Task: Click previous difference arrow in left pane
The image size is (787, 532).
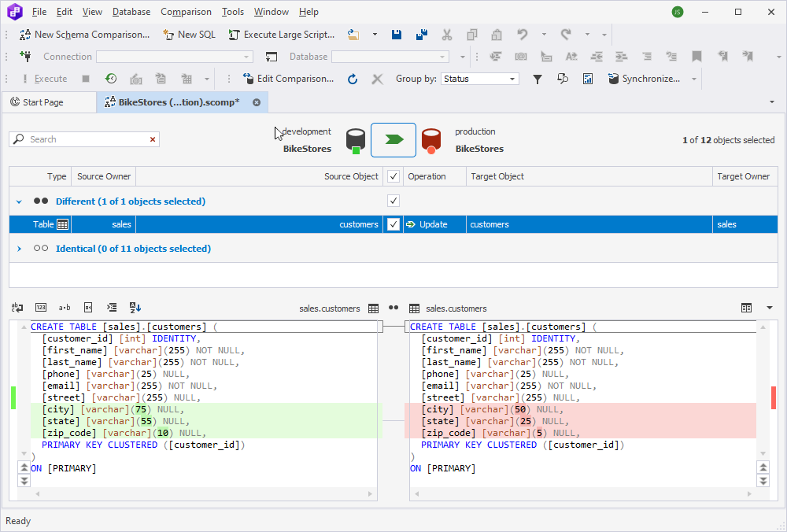Action: click(24, 467)
